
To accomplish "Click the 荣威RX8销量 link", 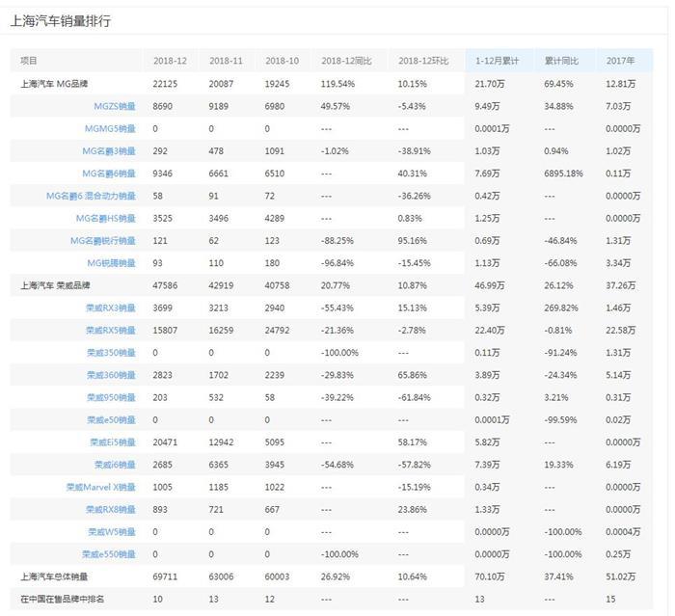I will [111, 509].
